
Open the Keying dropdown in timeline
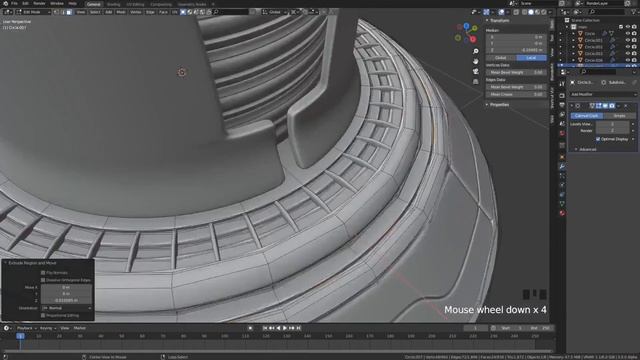click(47, 328)
